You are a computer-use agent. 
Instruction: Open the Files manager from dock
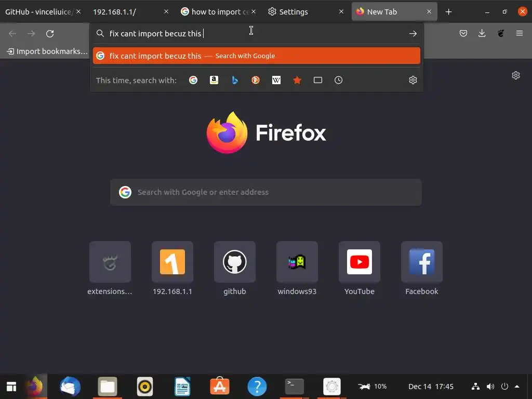click(108, 387)
